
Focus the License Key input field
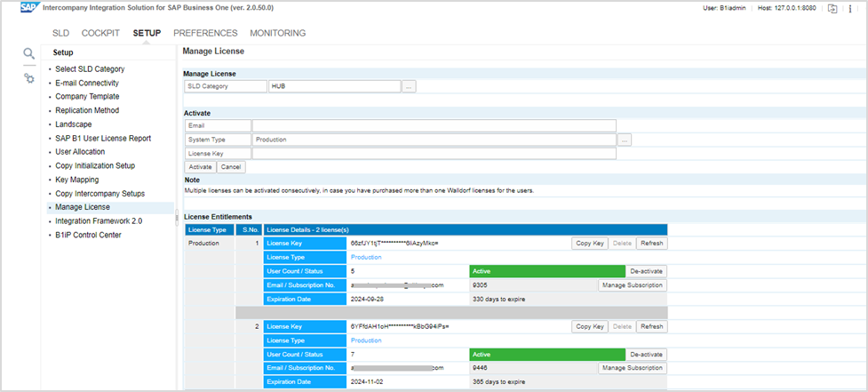point(434,153)
